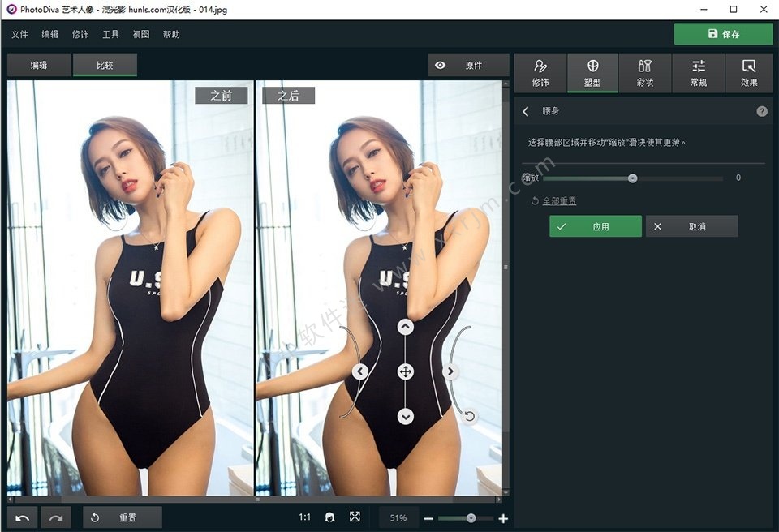The width and height of the screenshot is (779, 532).
Task: Click the waist region move handle
Action: click(x=406, y=371)
